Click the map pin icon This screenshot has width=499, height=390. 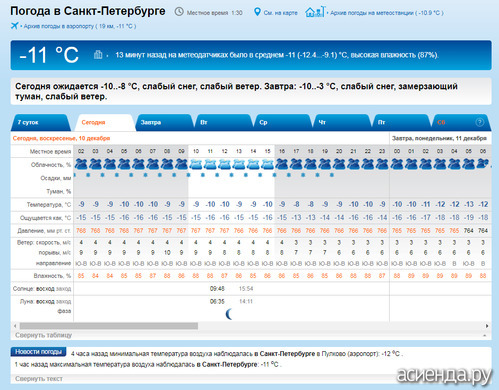(x=257, y=12)
